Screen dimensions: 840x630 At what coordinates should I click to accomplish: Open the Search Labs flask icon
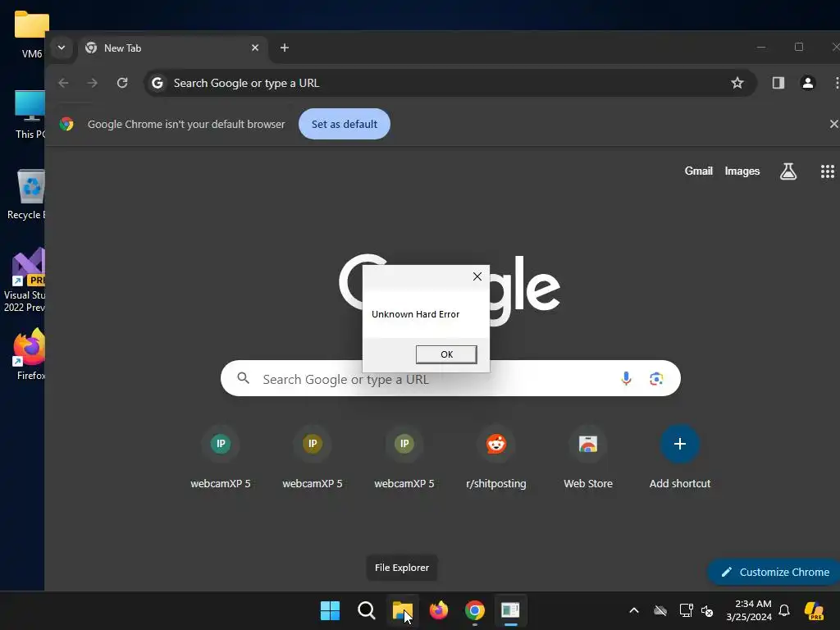tap(788, 171)
